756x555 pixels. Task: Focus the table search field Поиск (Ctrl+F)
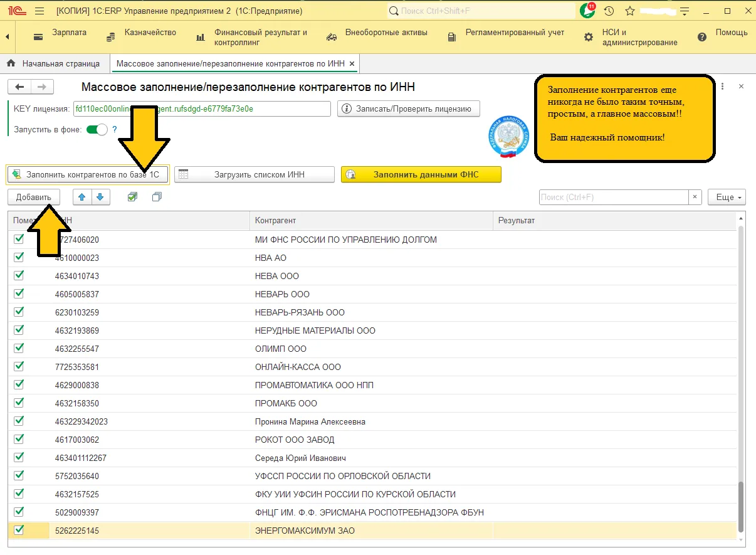click(614, 197)
